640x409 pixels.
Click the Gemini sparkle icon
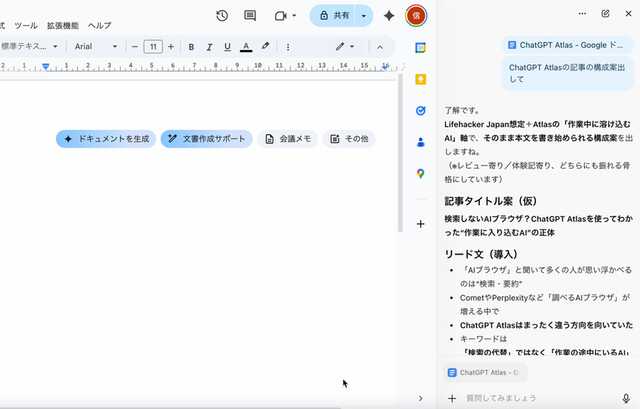(x=389, y=16)
